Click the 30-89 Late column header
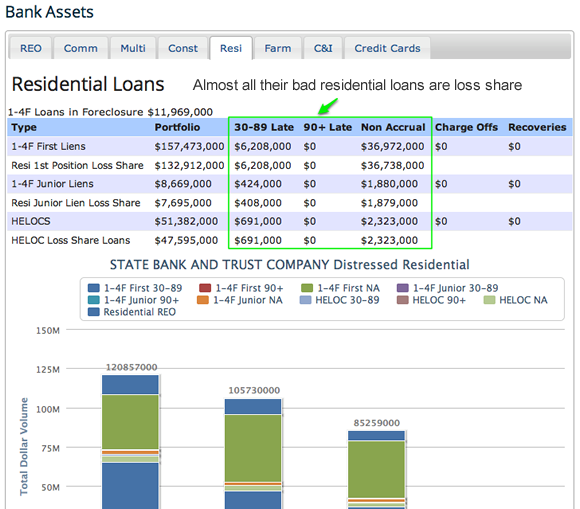Viewport: 580px width, 509px height. pyautogui.click(x=264, y=127)
